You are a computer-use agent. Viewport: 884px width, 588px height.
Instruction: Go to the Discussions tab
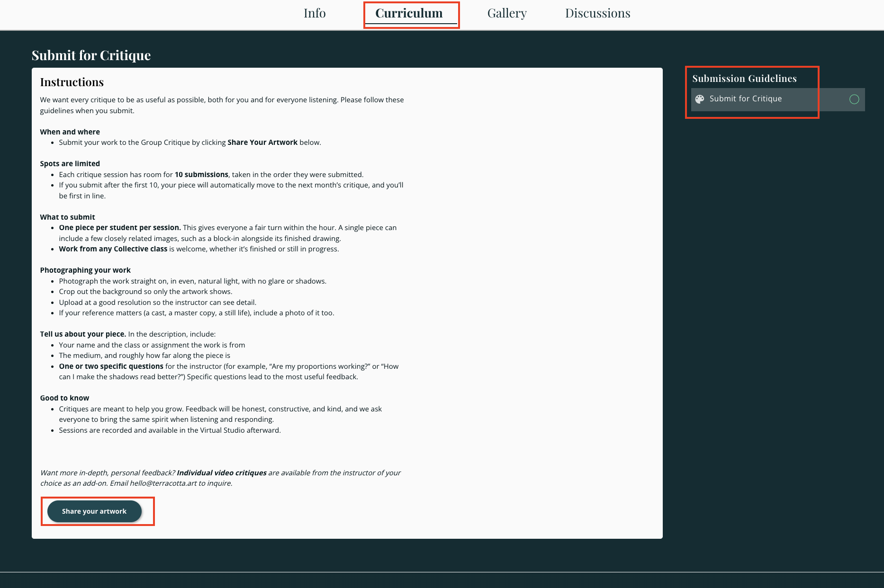click(x=597, y=13)
